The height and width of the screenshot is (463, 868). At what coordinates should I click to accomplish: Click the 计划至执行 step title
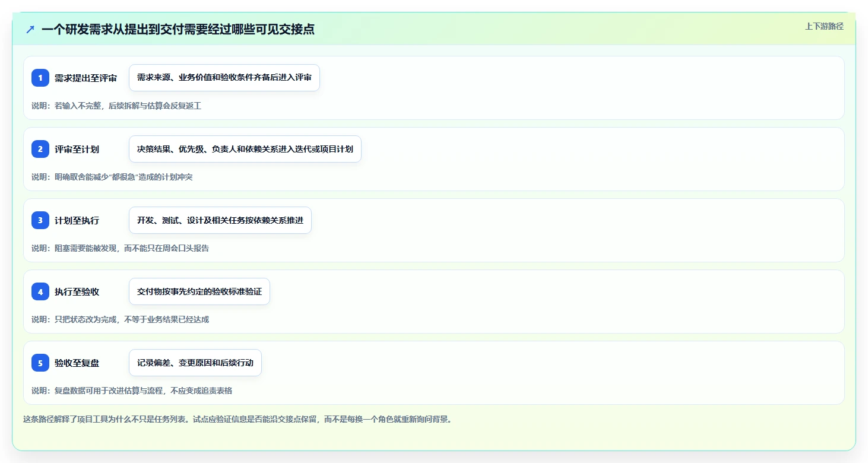pos(77,220)
